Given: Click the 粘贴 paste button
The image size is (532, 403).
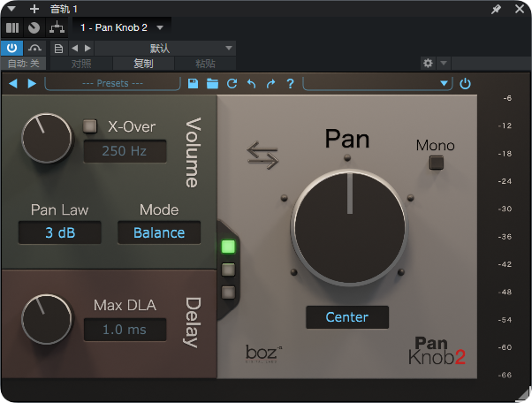Looking at the screenshot, I should pyautogui.click(x=205, y=64).
